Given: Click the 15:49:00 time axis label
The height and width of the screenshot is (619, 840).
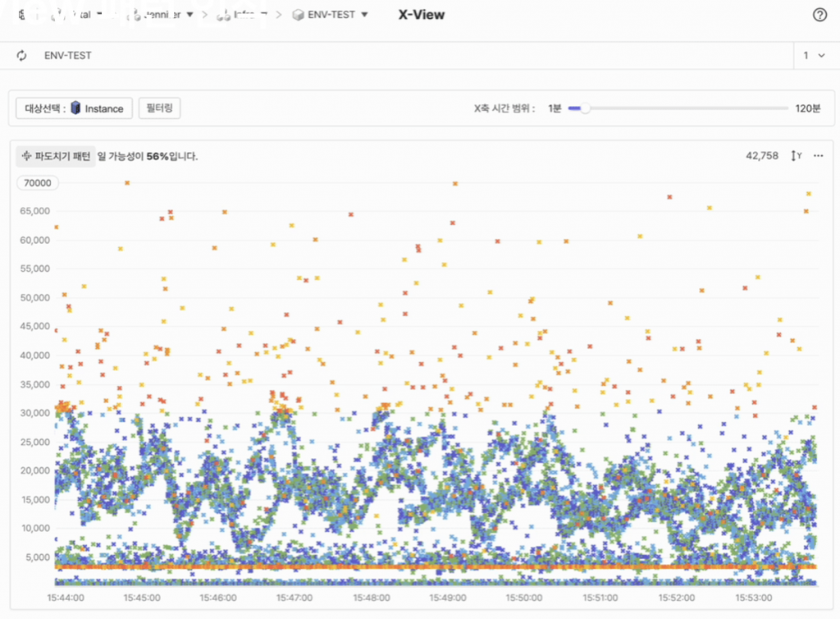Looking at the screenshot, I should pos(449,598).
